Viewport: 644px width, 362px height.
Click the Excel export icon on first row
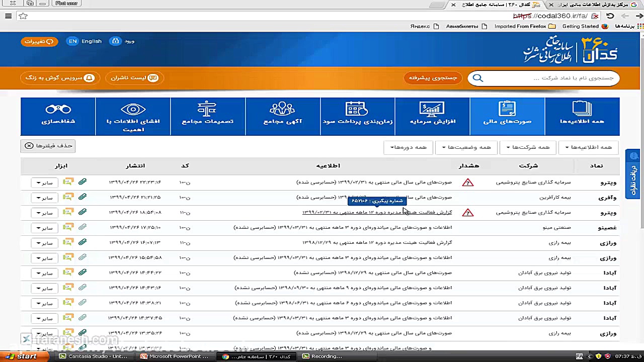click(x=67, y=182)
